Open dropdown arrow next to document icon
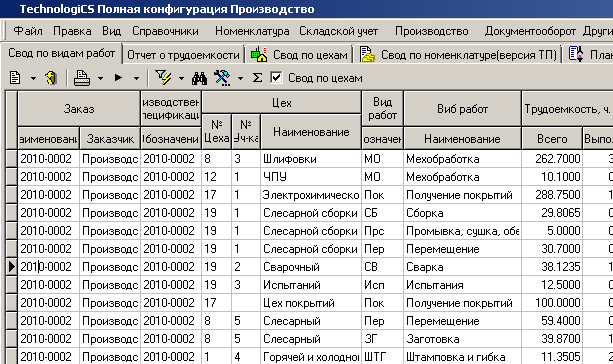 coord(33,79)
